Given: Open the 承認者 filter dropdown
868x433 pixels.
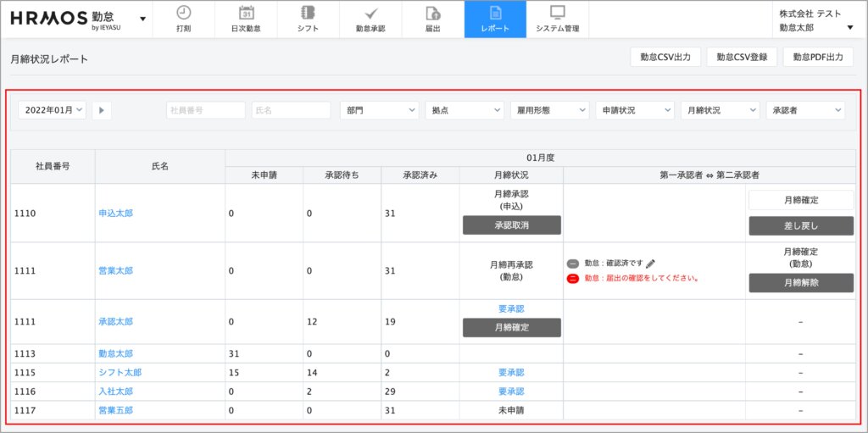Looking at the screenshot, I should [x=804, y=110].
